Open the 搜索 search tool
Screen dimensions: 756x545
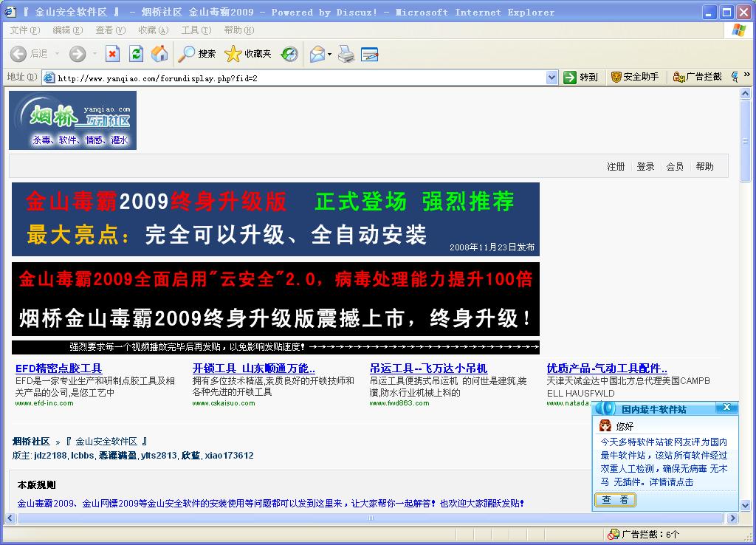pyautogui.click(x=196, y=53)
